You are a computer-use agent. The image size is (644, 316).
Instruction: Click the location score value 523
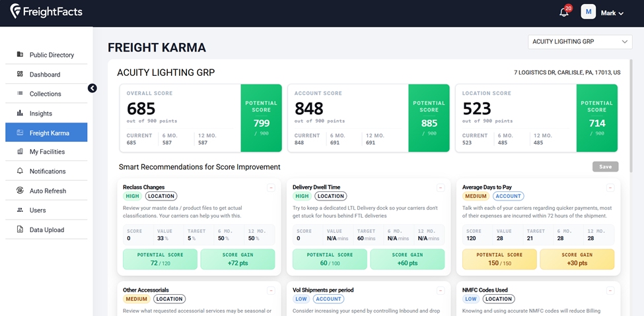click(477, 109)
